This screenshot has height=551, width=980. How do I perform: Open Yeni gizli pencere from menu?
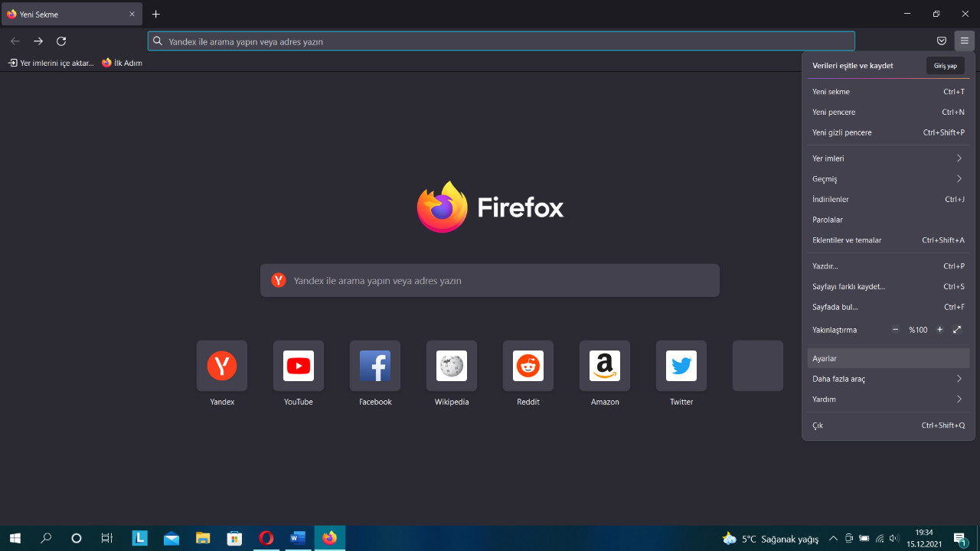pos(888,132)
